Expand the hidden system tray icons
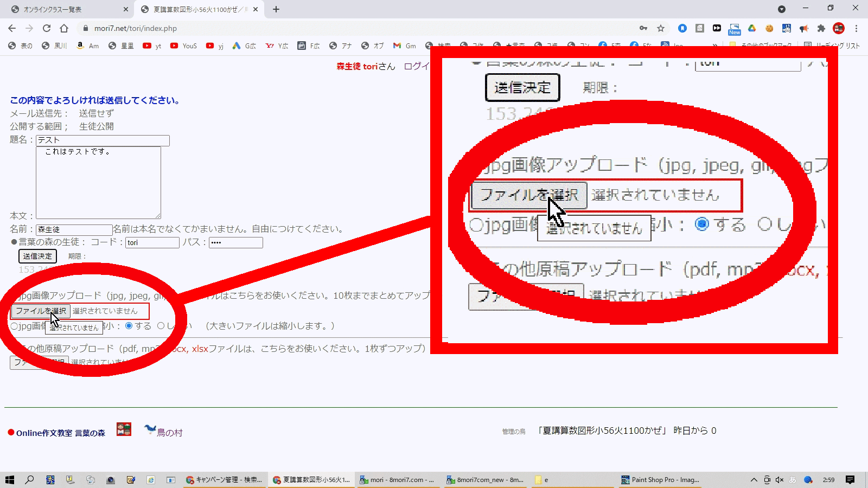868x488 pixels. click(754, 480)
